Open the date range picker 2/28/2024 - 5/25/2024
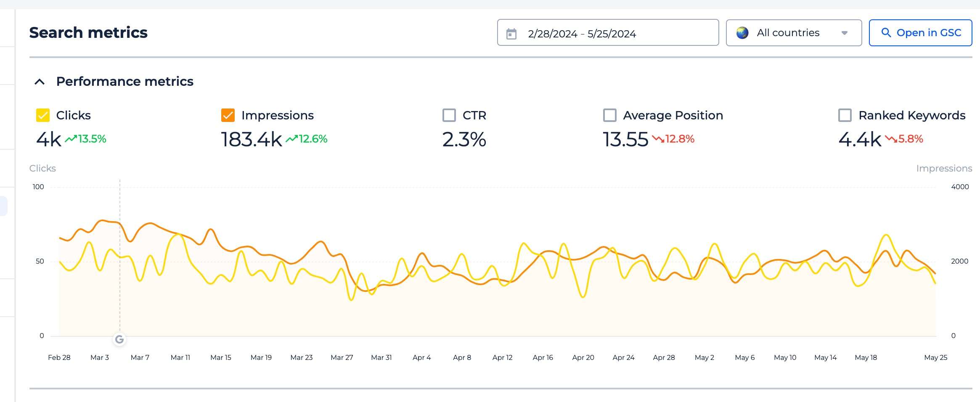The height and width of the screenshot is (402, 980). (x=608, y=32)
